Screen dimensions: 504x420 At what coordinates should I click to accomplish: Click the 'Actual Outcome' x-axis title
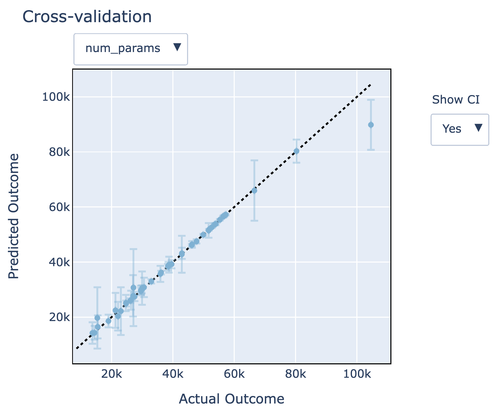[x=231, y=399]
